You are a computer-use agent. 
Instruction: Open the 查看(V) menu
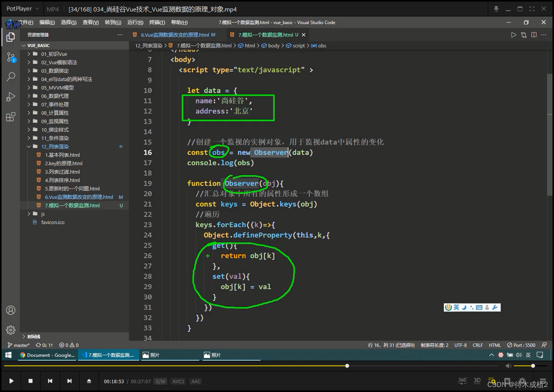91,23
